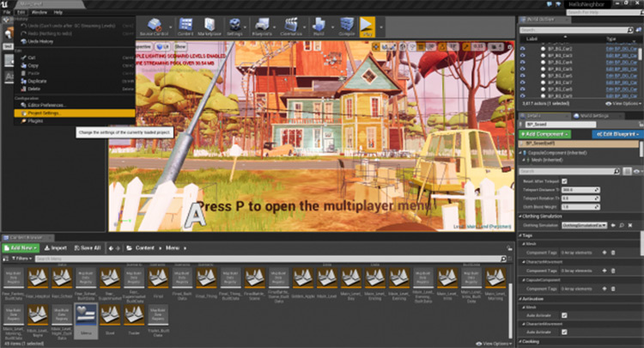Click the Build toolbar button
Image resolution: width=644 pixels, height=348 pixels.
coord(319,27)
